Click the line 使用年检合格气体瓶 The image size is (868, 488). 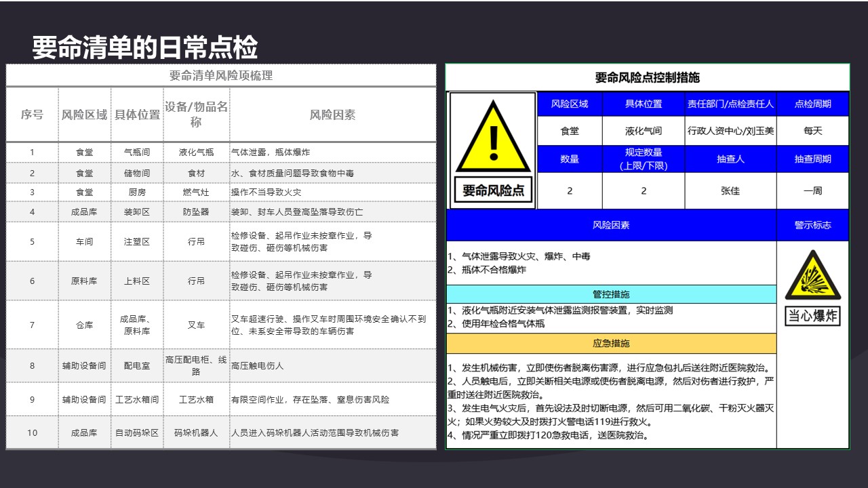(x=496, y=323)
